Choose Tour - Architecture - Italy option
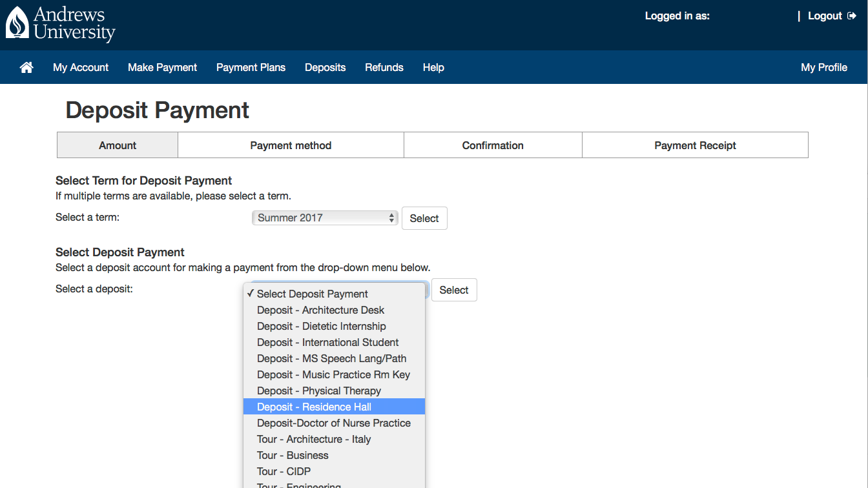Image resolution: width=868 pixels, height=488 pixels. tap(334, 439)
